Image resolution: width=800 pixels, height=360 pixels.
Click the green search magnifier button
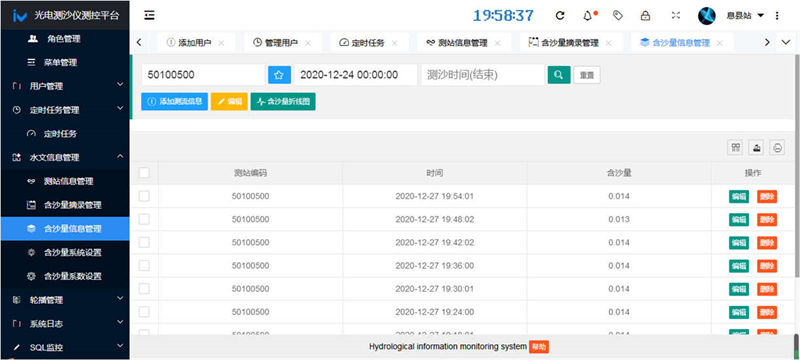click(559, 75)
